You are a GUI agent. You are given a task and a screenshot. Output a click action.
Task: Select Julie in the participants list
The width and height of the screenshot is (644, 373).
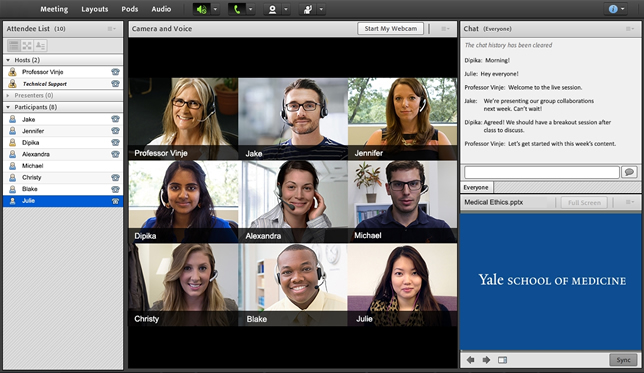click(x=63, y=201)
